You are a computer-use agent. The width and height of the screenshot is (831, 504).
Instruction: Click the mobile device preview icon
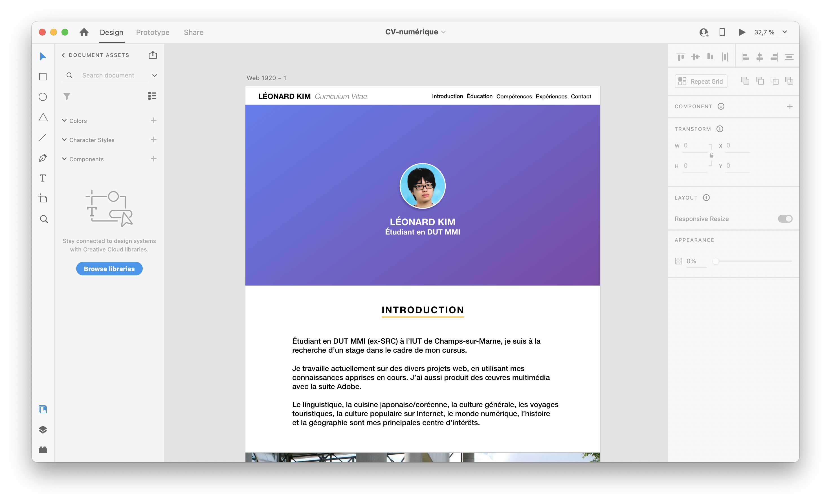pyautogui.click(x=722, y=32)
